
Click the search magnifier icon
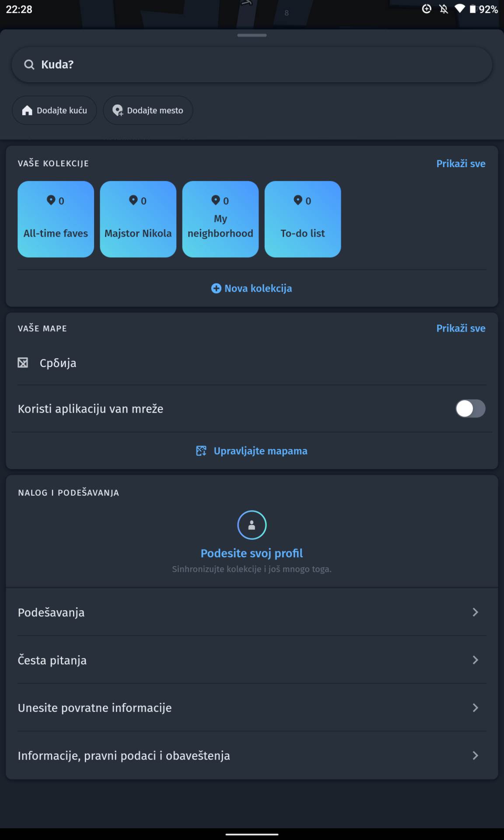29,65
